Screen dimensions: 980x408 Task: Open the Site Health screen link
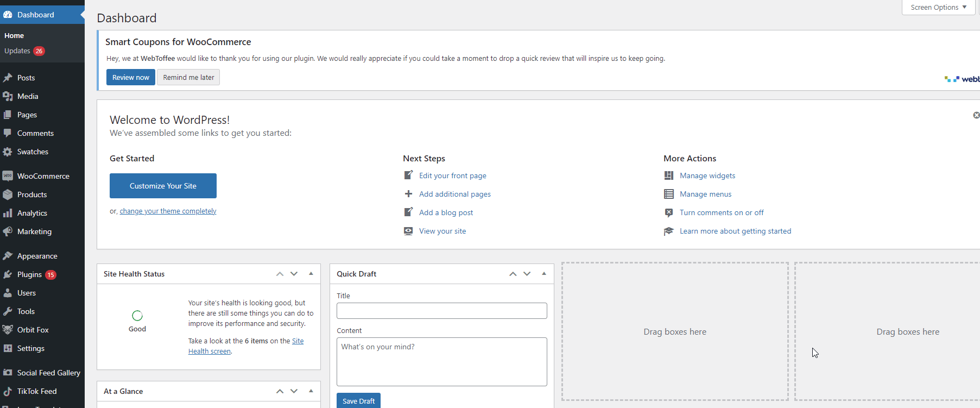tap(210, 351)
